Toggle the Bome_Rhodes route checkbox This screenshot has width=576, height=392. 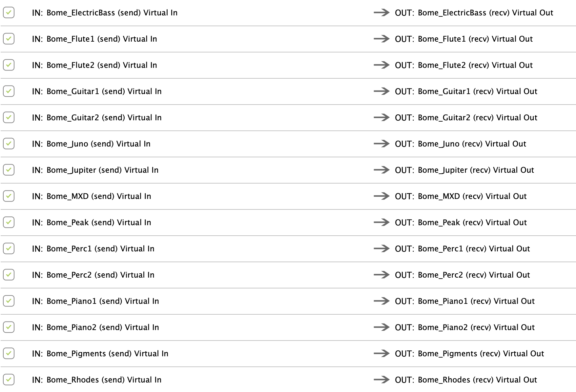point(9,380)
